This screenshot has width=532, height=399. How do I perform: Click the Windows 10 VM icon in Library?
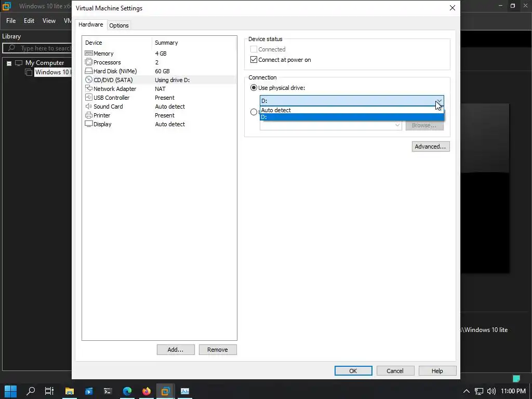[29, 72]
